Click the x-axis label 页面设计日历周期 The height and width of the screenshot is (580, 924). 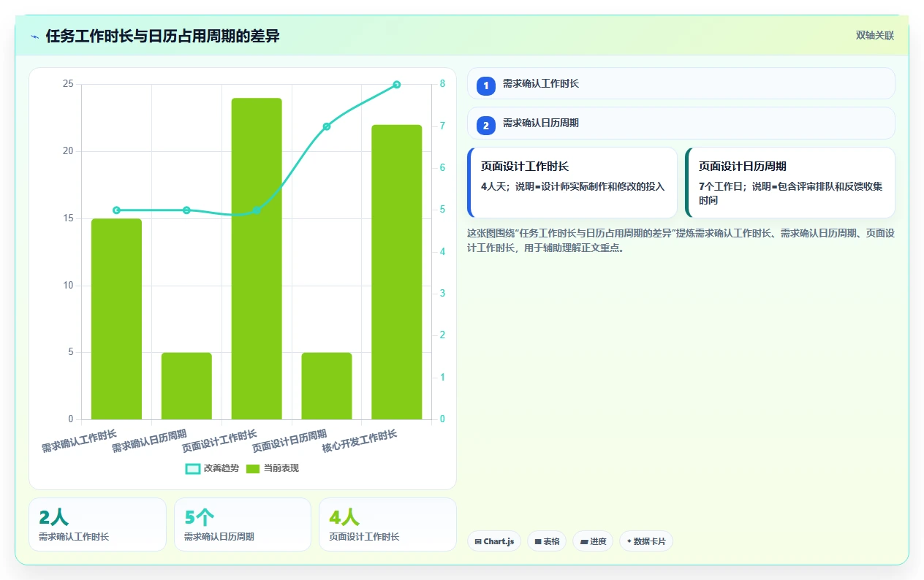click(289, 441)
